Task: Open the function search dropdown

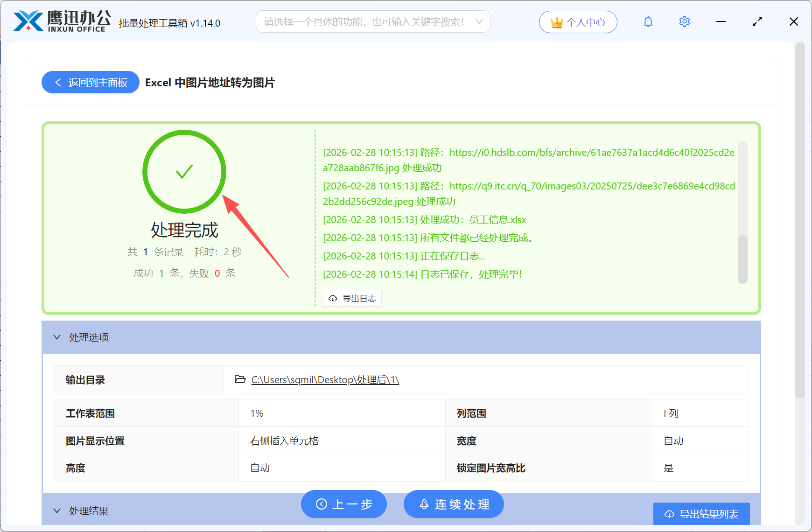Action: [x=479, y=21]
